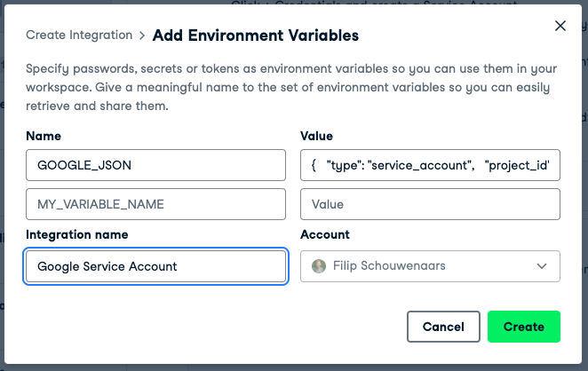Focus the Google Service Account name field
The width and height of the screenshot is (588, 371).
click(156, 266)
